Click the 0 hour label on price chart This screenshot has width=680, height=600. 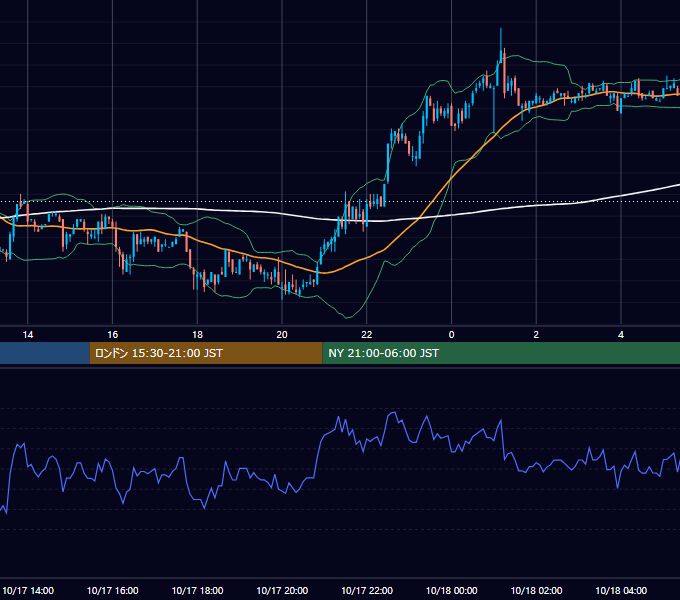[451, 335]
